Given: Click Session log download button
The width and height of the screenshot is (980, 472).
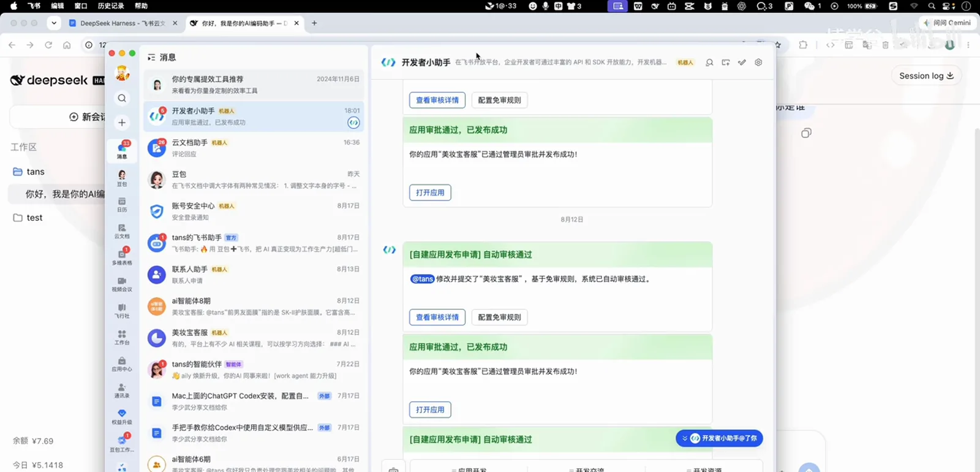Looking at the screenshot, I should [926, 76].
